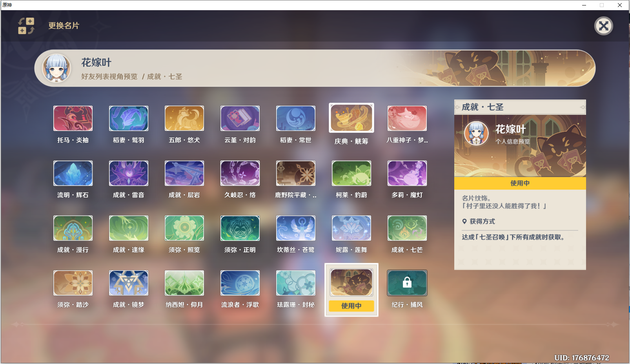This screenshot has width=630, height=364.
Task: Click the 使用中 label under selected namecard
Action: pyautogui.click(x=351, y=306)
